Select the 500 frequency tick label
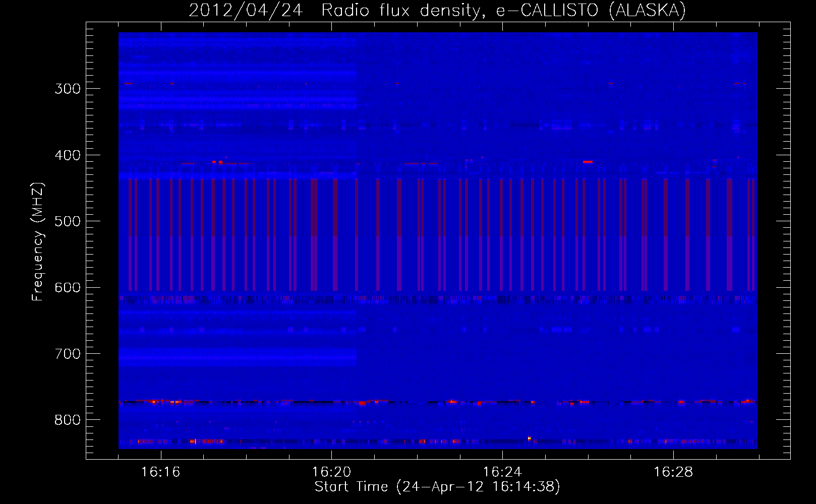816x504 pixels. click(68, 221)
